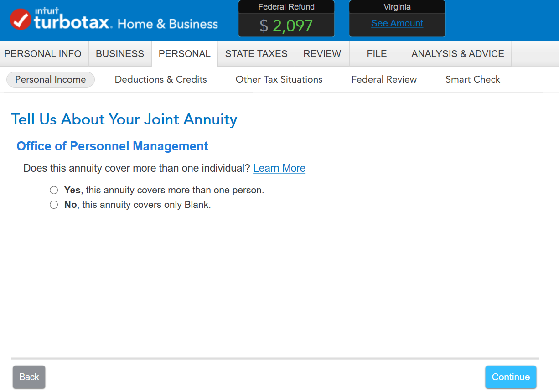Open the Federal Review section

[x=384, y=79]
